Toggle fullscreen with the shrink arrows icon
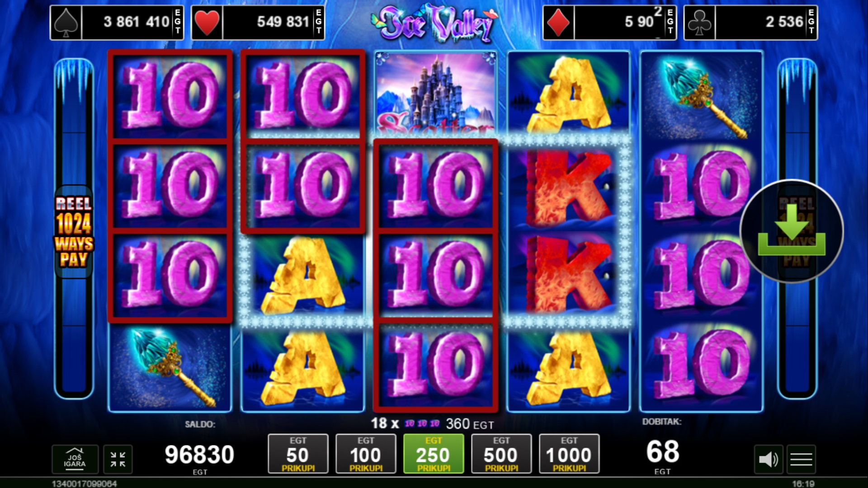 coord(118,460)
